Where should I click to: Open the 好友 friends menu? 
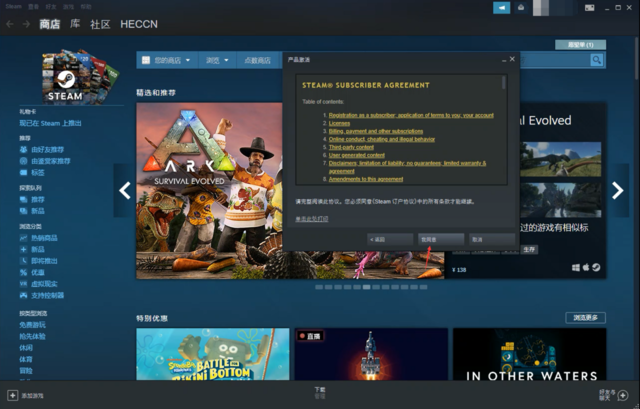51,7
